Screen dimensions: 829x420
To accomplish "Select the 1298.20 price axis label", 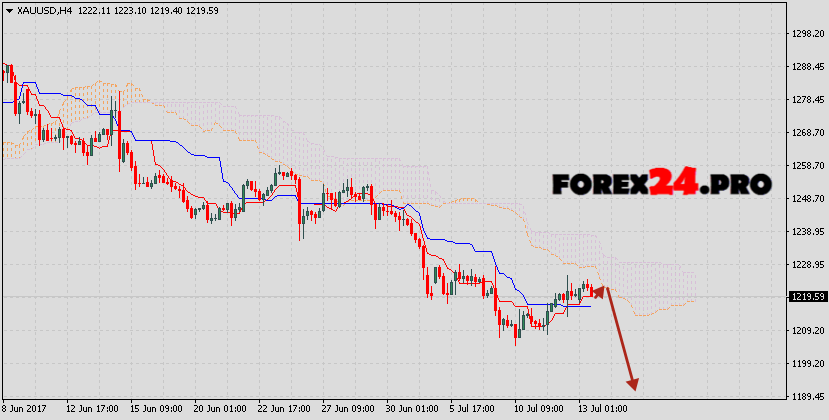I will click(806, 33).
